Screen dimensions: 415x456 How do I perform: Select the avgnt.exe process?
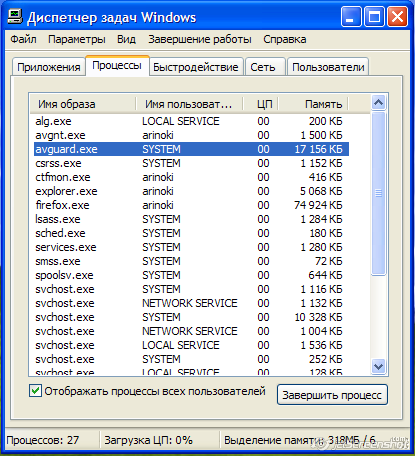(192, 135)
